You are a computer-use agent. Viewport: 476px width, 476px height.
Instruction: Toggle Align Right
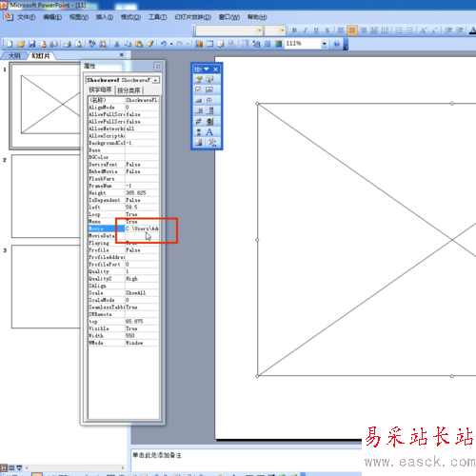point(363,30)
